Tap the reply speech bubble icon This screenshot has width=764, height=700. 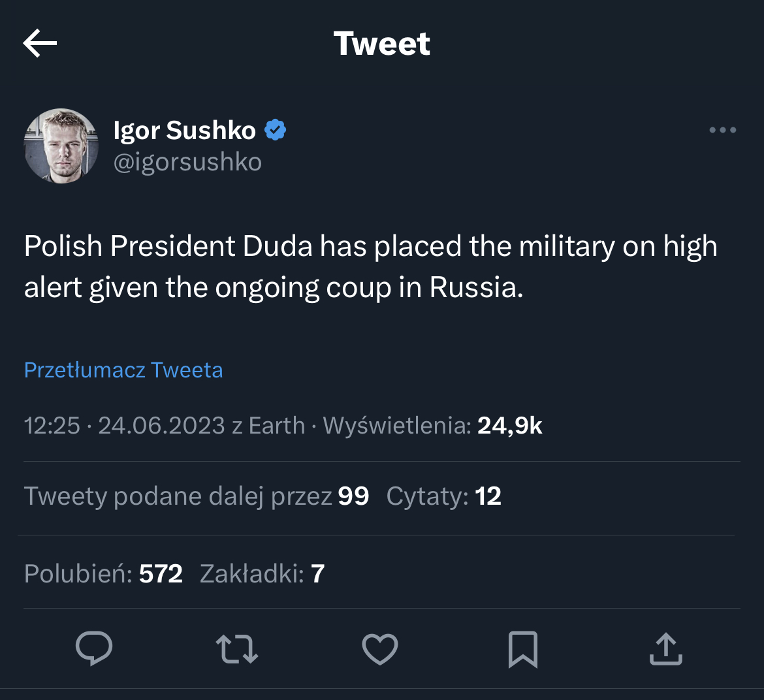[x=94, y=648]
